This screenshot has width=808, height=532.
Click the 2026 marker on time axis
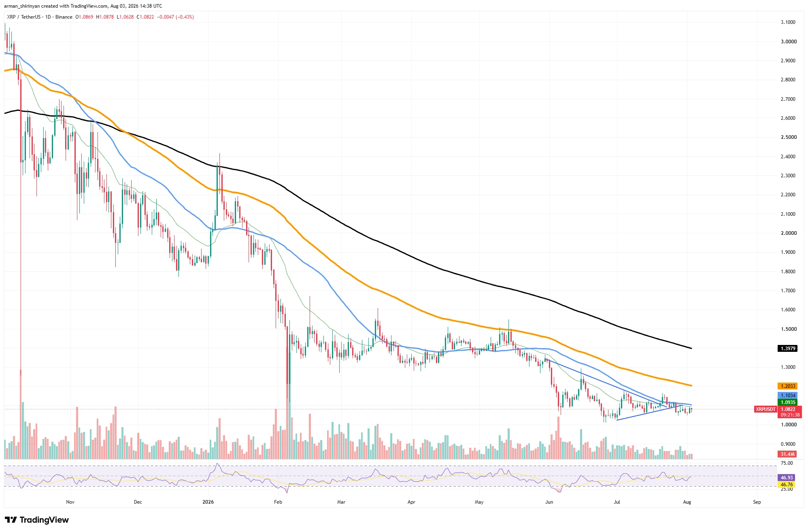click(x=208, y=502)
